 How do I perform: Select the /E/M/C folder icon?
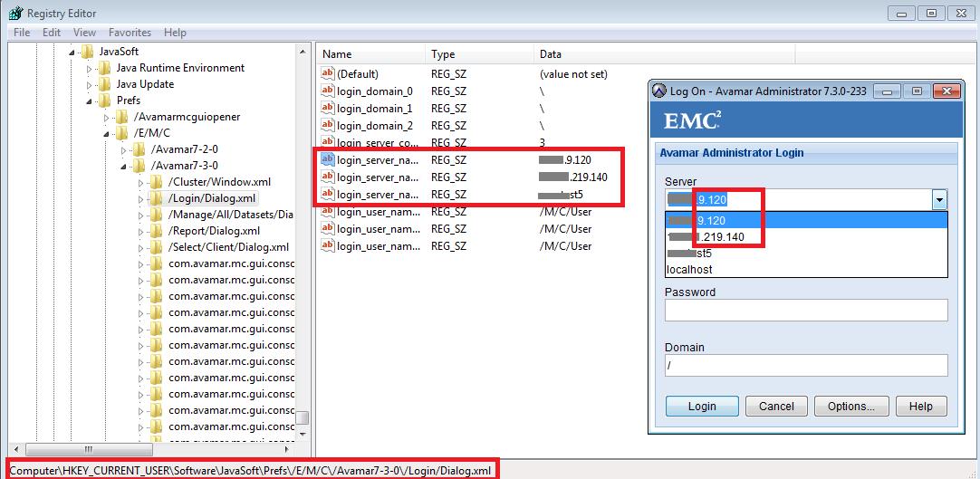122,133
